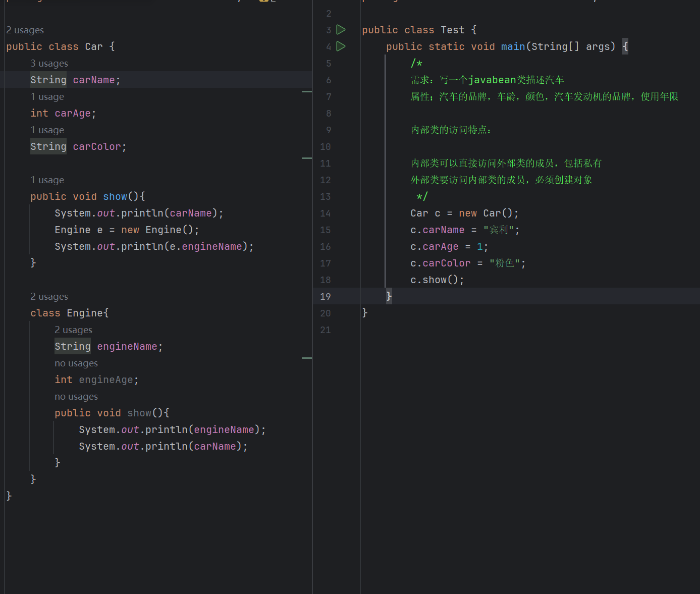Viewport: 700px width, 594px height.
Task: Open the '2 usages' hint above class Engine
Action: [x=49, y=297]
